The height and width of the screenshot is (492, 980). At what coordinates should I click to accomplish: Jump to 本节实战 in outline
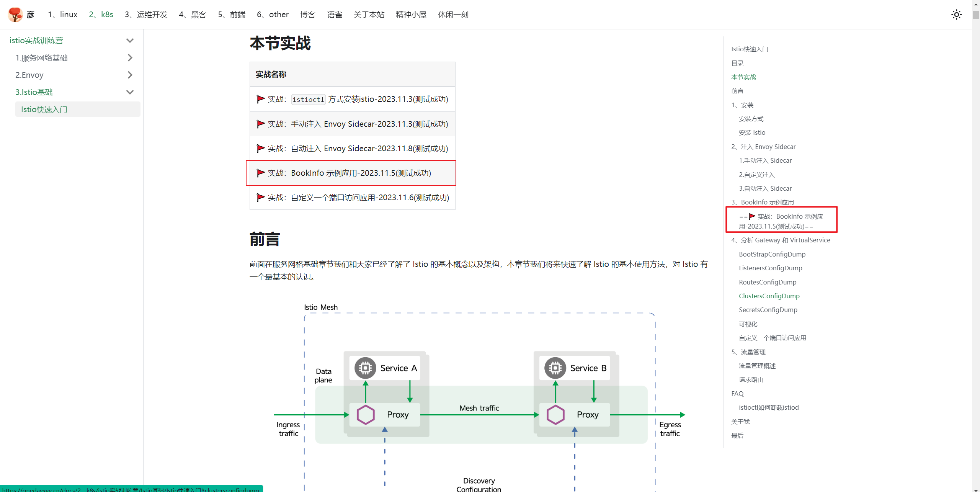point(743,77)
